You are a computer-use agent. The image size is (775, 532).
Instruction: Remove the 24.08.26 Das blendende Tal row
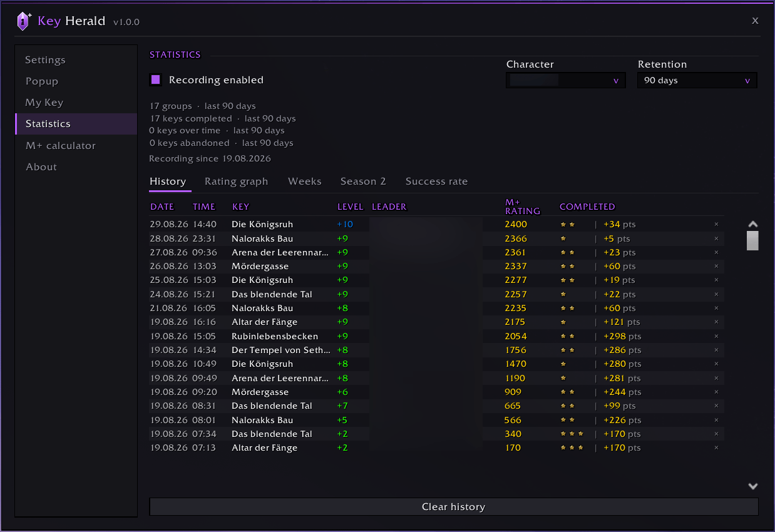(x=716, y=294)
